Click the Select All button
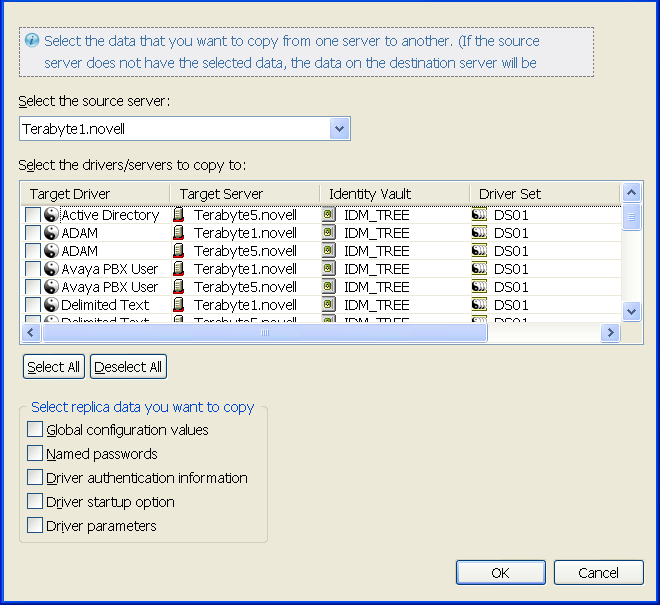Viewport: 660px width, 605px height. (x=54, y=367)
